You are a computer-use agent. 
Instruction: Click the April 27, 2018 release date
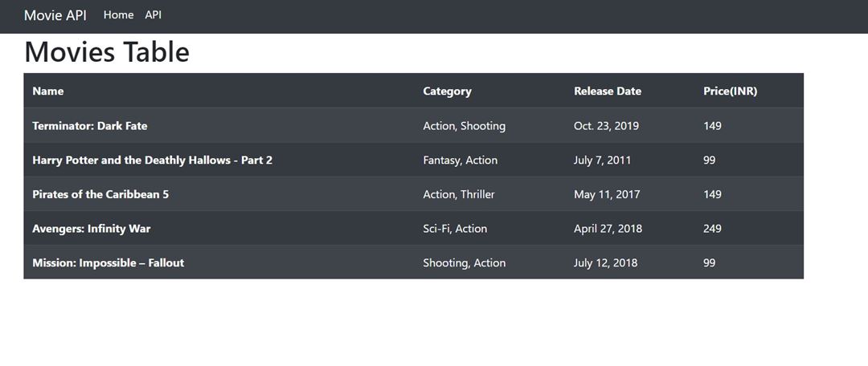pos(608,229)
